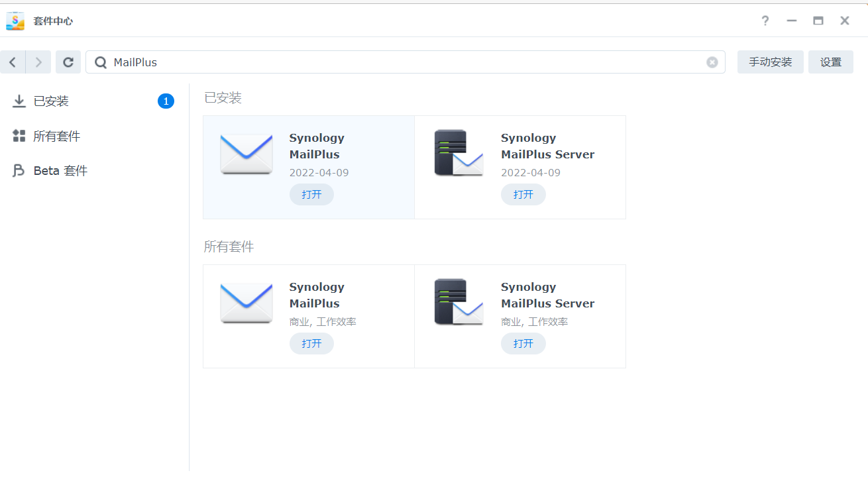Select the Beta 套件 sidebar tab

pos(94,170)
